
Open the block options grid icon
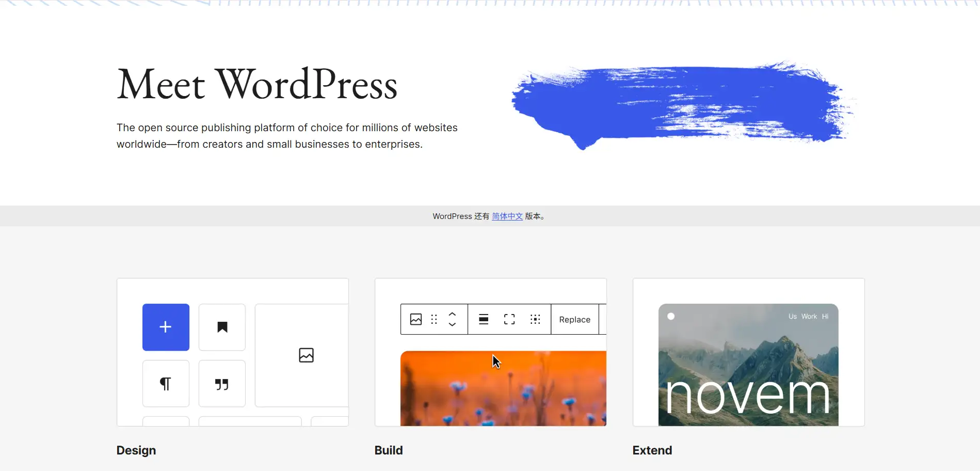(535, 319)
